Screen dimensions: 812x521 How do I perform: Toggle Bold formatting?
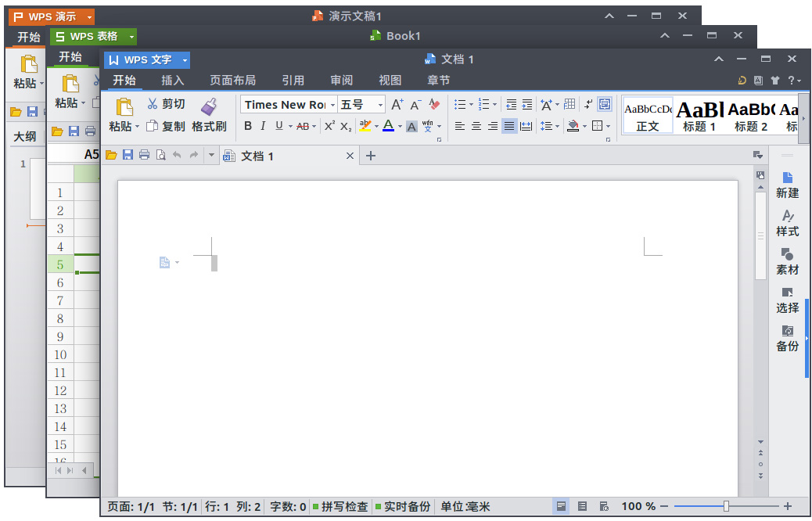247,126
